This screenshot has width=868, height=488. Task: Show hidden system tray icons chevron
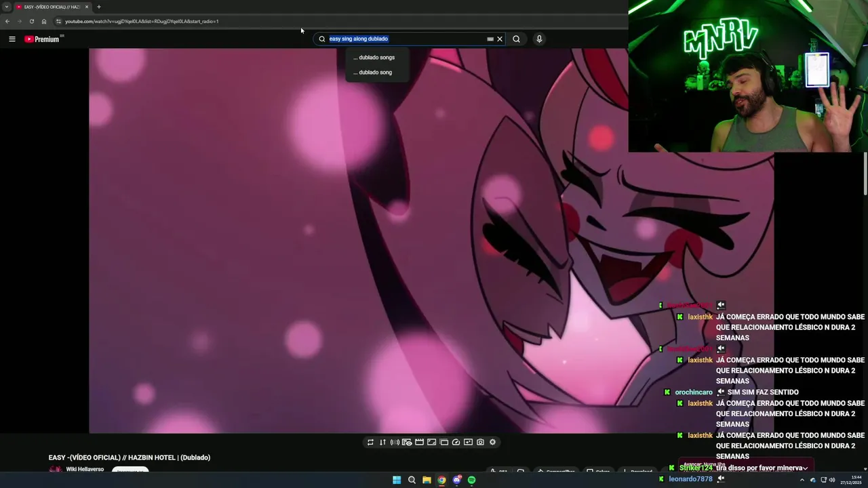(804, 480)
